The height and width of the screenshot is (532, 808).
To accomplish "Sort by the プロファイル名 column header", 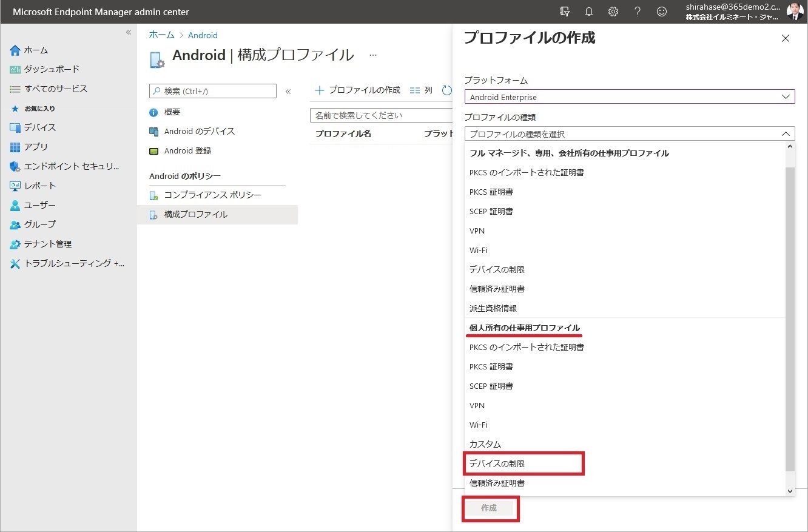I will (343, 133).
